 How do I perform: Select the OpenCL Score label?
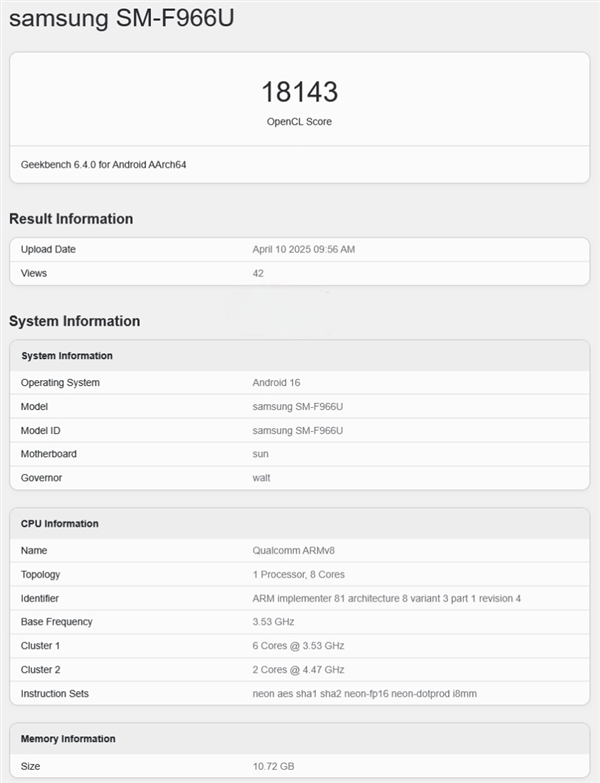click(x=299, y=122)
